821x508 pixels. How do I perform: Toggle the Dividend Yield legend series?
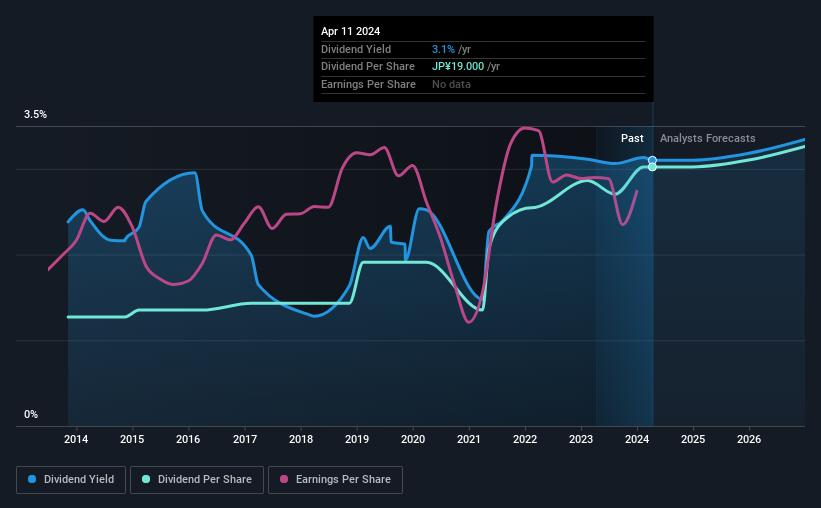[71, 480]
